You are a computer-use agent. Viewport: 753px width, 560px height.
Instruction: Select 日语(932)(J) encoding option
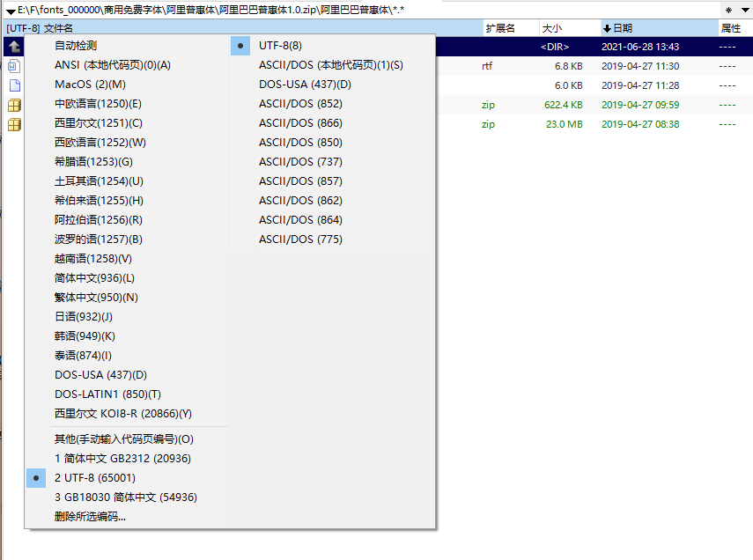pos(84,317)
